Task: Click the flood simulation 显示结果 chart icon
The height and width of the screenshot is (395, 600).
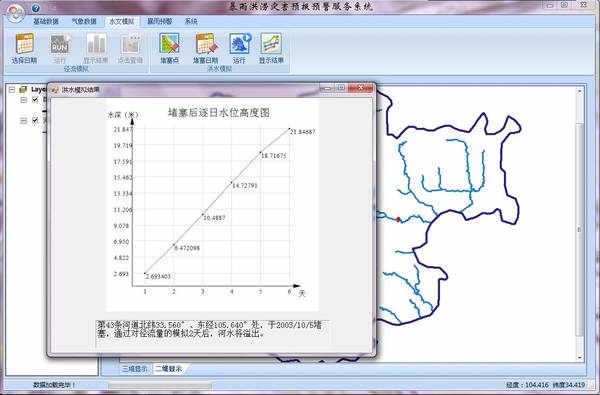Action: (271, 43)
